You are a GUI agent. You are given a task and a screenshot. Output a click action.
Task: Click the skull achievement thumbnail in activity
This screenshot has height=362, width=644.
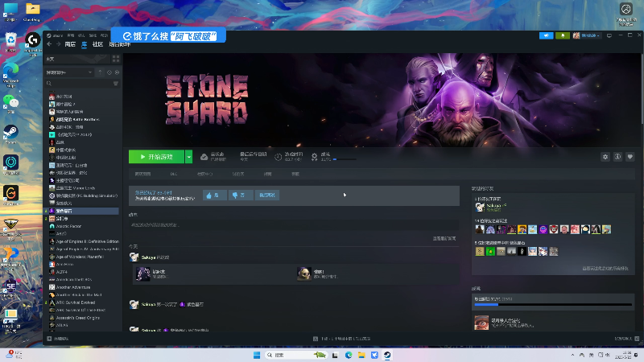click(304, 274)
